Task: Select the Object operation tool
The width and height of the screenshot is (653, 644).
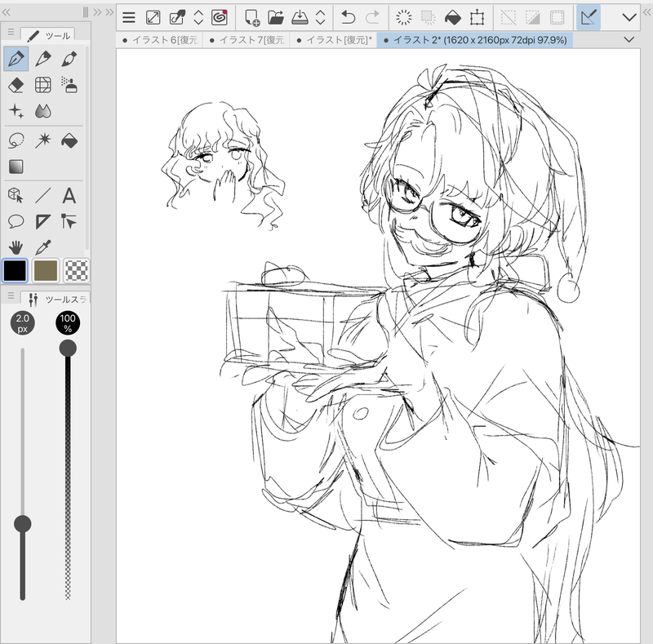Action: (x=16, y=195)
